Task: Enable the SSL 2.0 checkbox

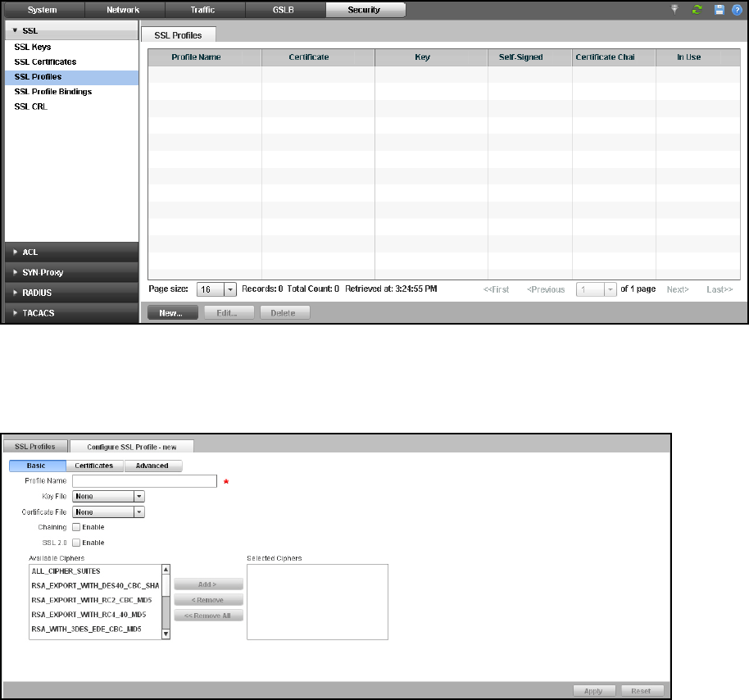Action: pyautogui.click(x=76, y=543)
